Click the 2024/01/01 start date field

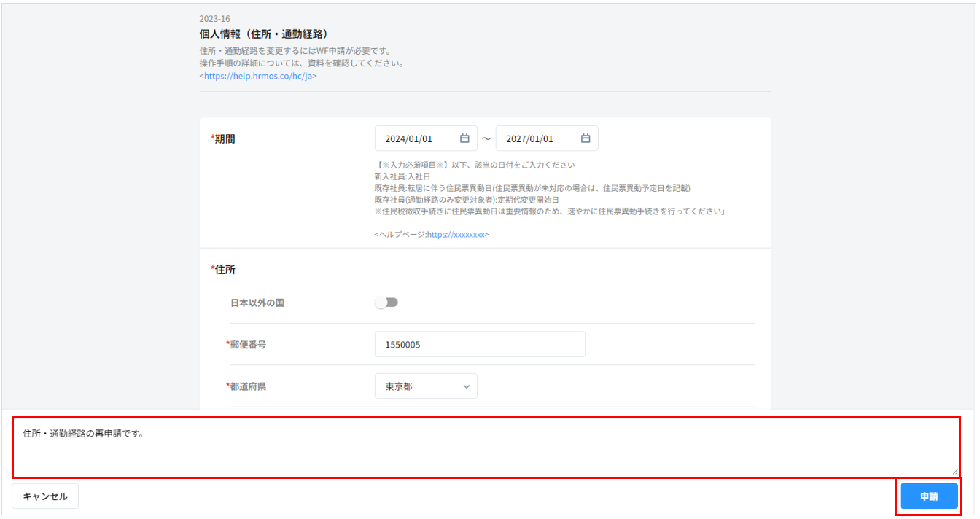click(x=419, y=138)
